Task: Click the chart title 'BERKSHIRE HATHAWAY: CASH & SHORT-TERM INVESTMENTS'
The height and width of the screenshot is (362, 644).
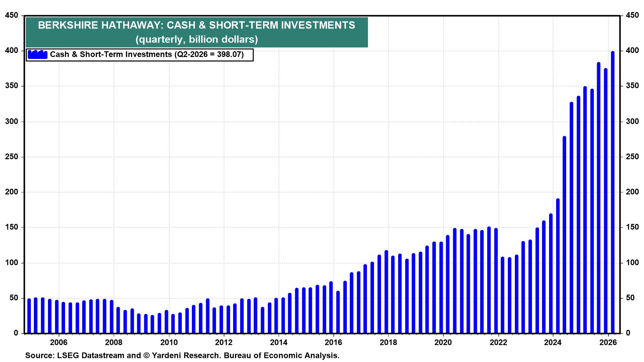Action: [197, 25]
